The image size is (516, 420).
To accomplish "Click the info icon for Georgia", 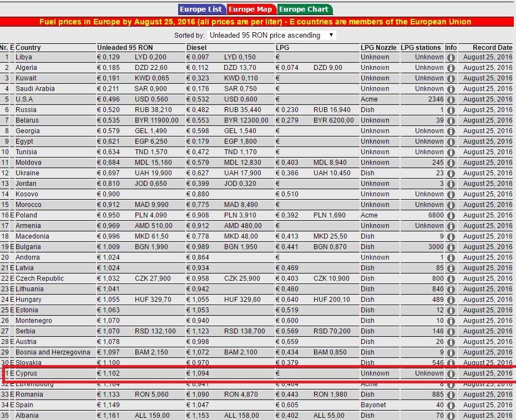I will [x=451, y=131].
